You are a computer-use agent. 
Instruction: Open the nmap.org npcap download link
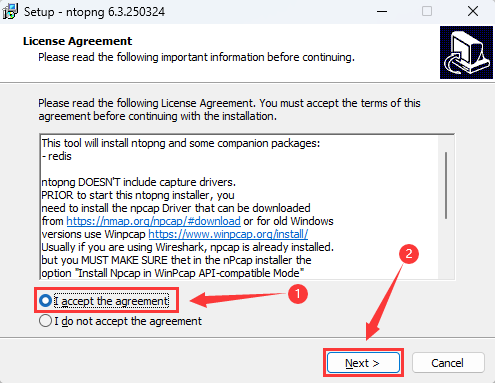pos(153,221)
